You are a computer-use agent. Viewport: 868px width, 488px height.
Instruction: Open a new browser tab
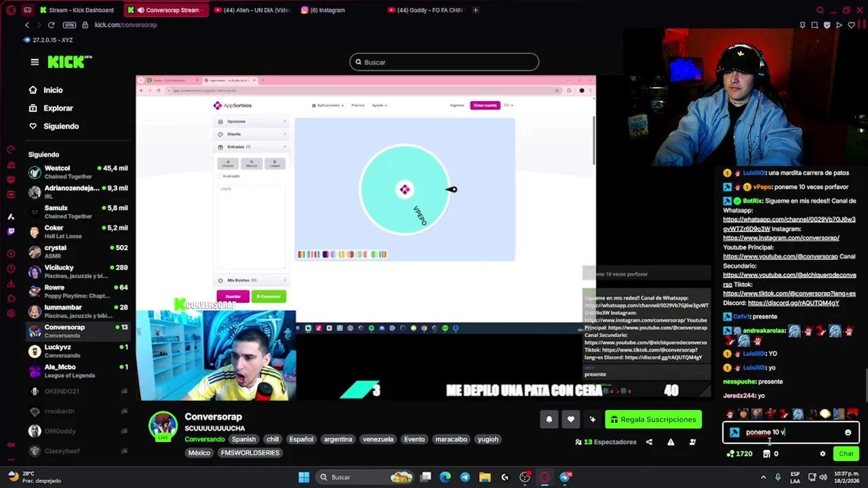pos(475,10)
